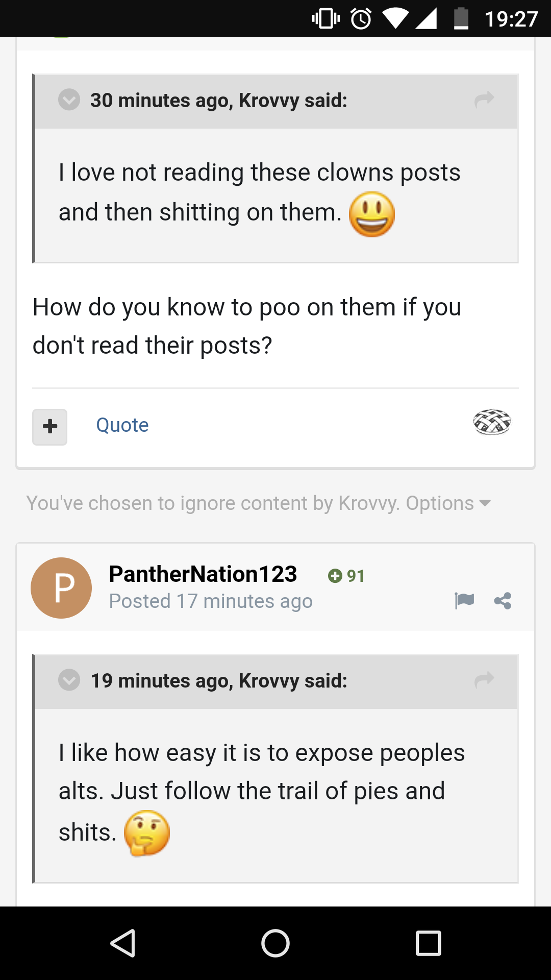Tap the pie reaction icon
The image size is (551, 980).
coord(492,422)
